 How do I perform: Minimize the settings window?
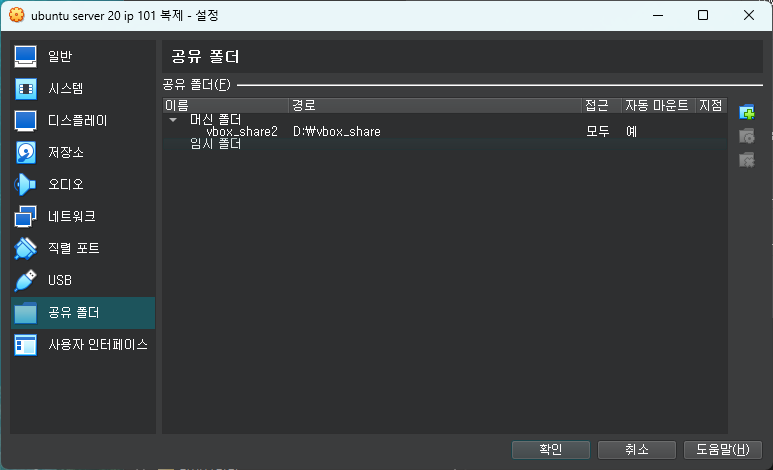(658, 15)
